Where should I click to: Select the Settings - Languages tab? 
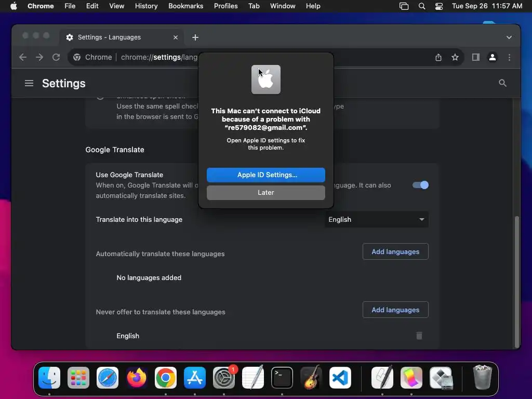122,37
